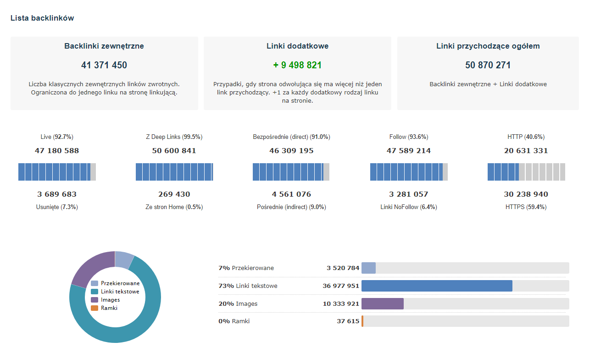This screenshot has width=595, height=364.
Task: Select the Linki tekstowe progress bar
Action: 465,286
